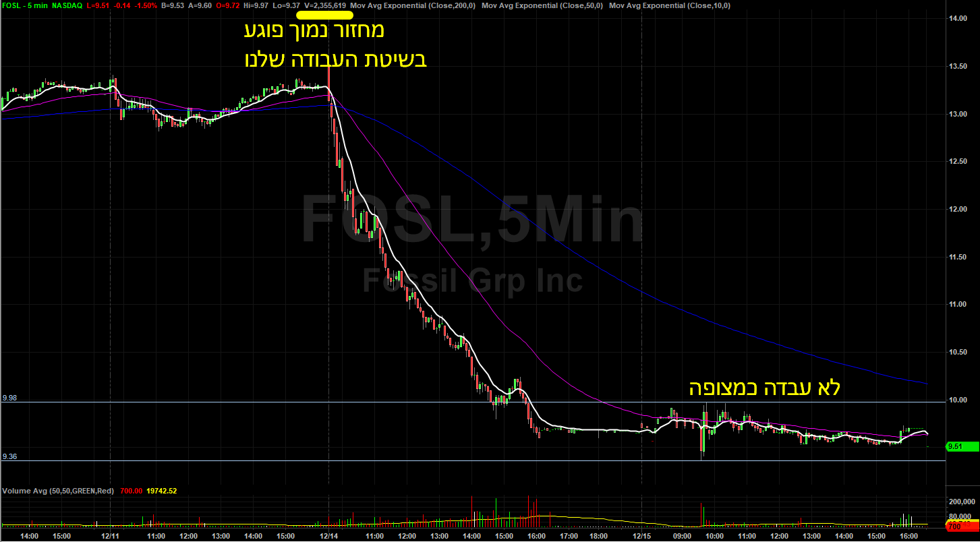Click the V=2,355,619 volume readout
980x542 pixels.
coord(325,5)
